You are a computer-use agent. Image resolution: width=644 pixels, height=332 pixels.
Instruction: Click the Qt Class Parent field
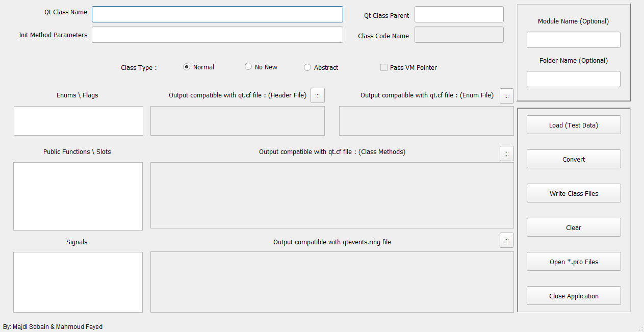pos(458,14)
